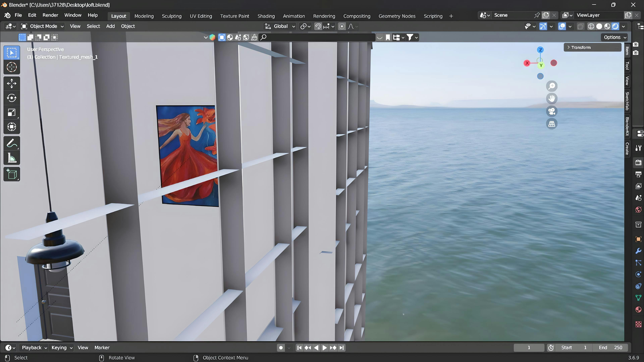Image resolution: width=644 pixels, height=362 pixels.
Task: Open Modifier properties wrench tab
Action: pyautogui.click(x=638, y=251)
